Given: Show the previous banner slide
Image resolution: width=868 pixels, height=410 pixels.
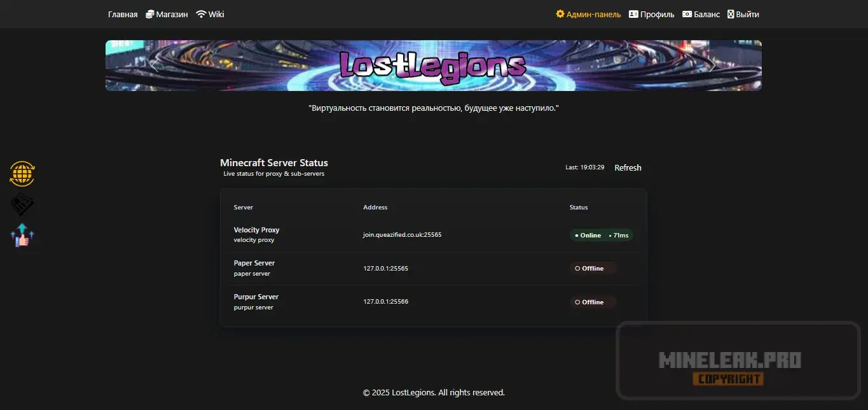Looking at the screenshot, I should (154, 66).
